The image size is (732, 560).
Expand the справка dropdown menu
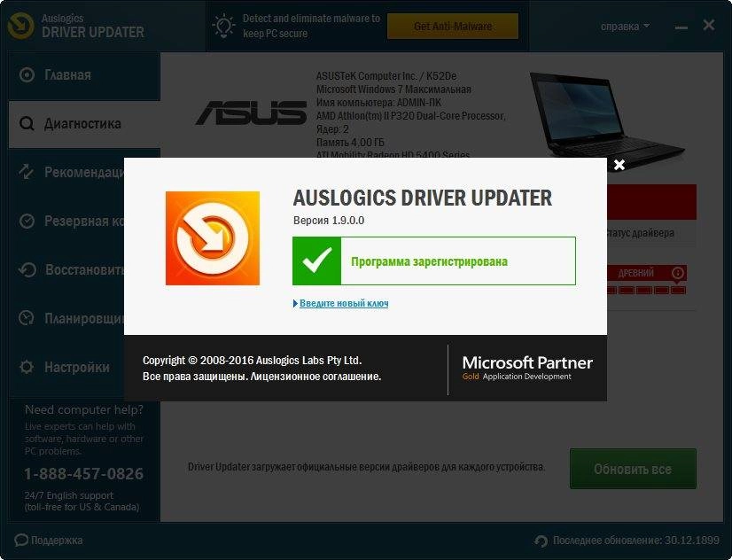click(x=625, y=27)
